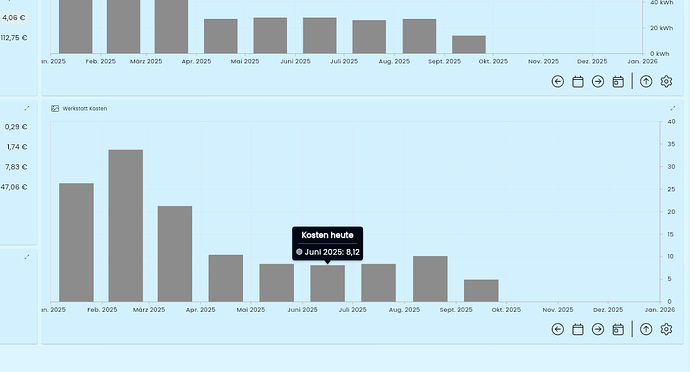
Task: Click the 'Dez. 2025' axis label in Werkstatt Kosten
Action: coord(608,310)
